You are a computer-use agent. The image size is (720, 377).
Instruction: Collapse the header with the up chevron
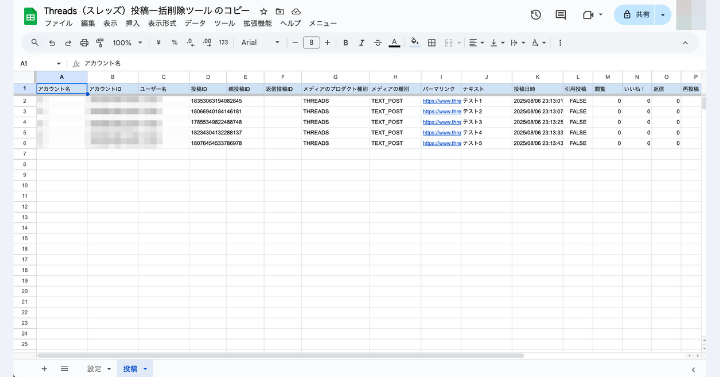tap(685, 43)
